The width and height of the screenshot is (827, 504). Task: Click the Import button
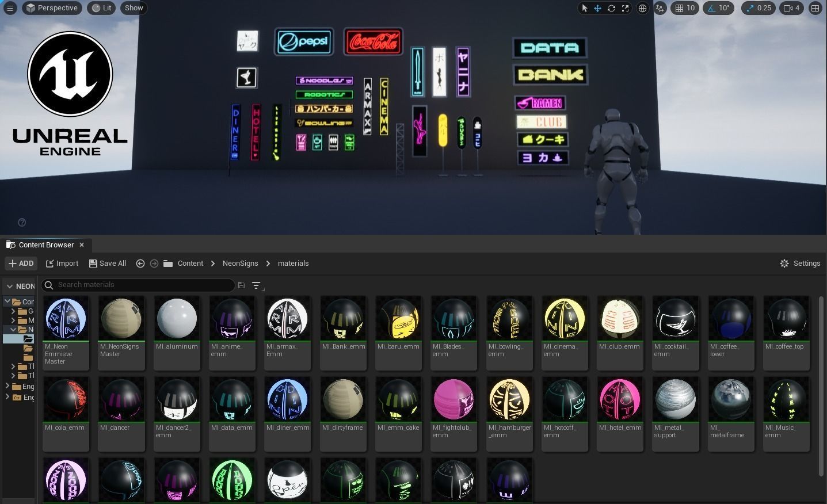[62, 264]
